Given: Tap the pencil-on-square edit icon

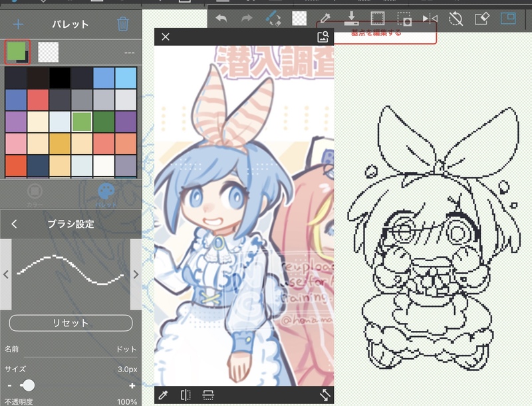Looking at the screenshot, I should pos(481,19).
